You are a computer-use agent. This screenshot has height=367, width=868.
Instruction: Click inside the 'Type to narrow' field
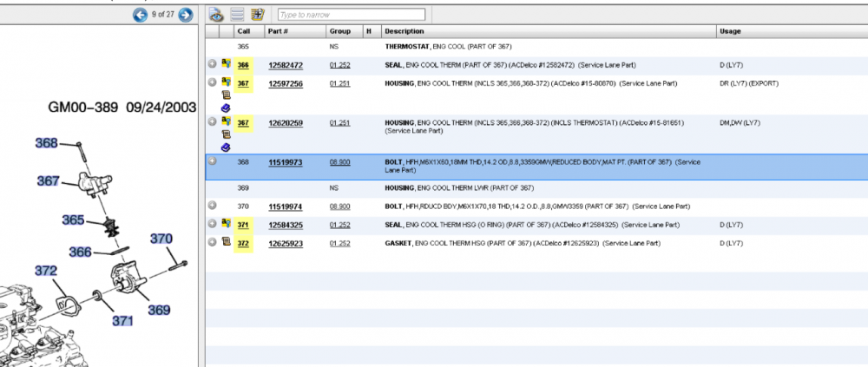tap(351, 15)
